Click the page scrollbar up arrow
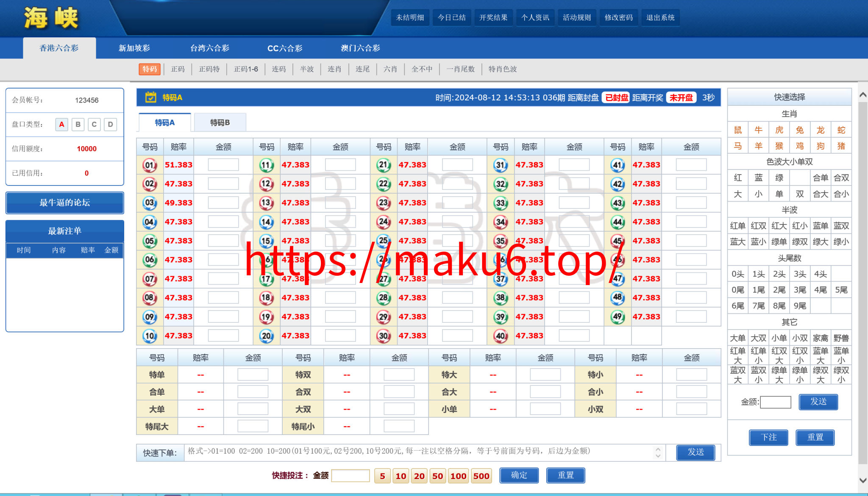Image resolution: width=868 pixels, height=496 pixels. (x=863, y=95)
